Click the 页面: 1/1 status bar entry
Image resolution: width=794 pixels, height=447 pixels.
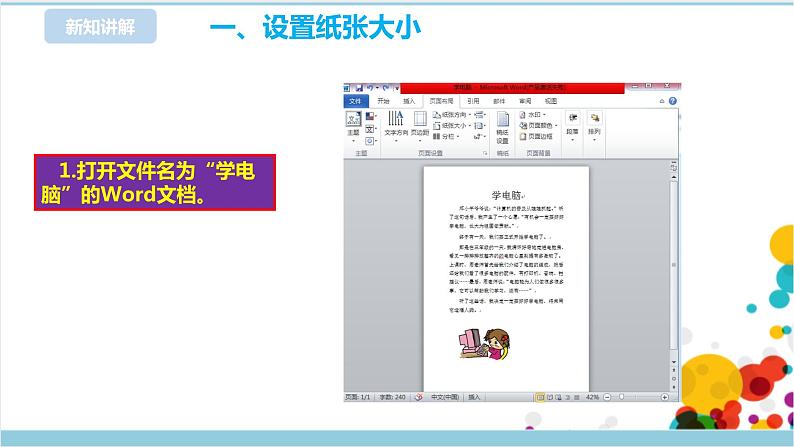click(x=358, y=397)
